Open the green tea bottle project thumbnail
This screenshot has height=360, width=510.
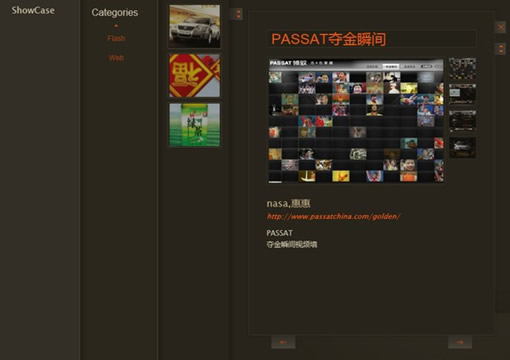(x=195, y=125)
